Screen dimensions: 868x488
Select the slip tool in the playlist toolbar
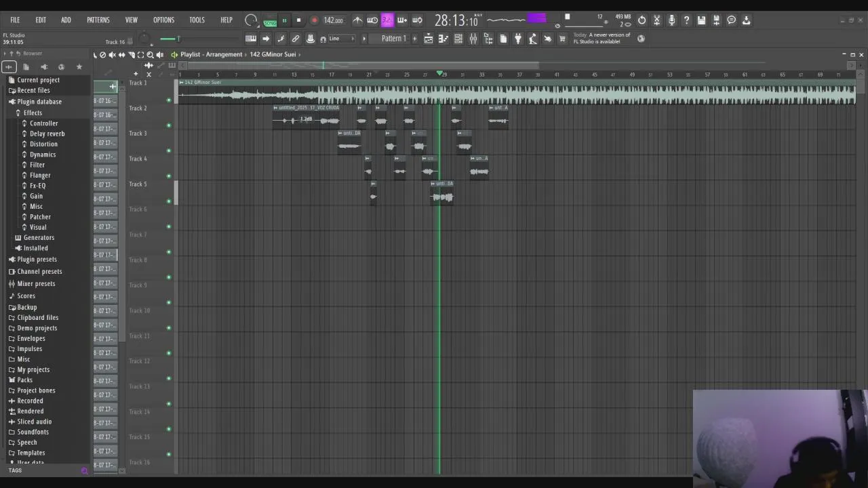[122, 55]
